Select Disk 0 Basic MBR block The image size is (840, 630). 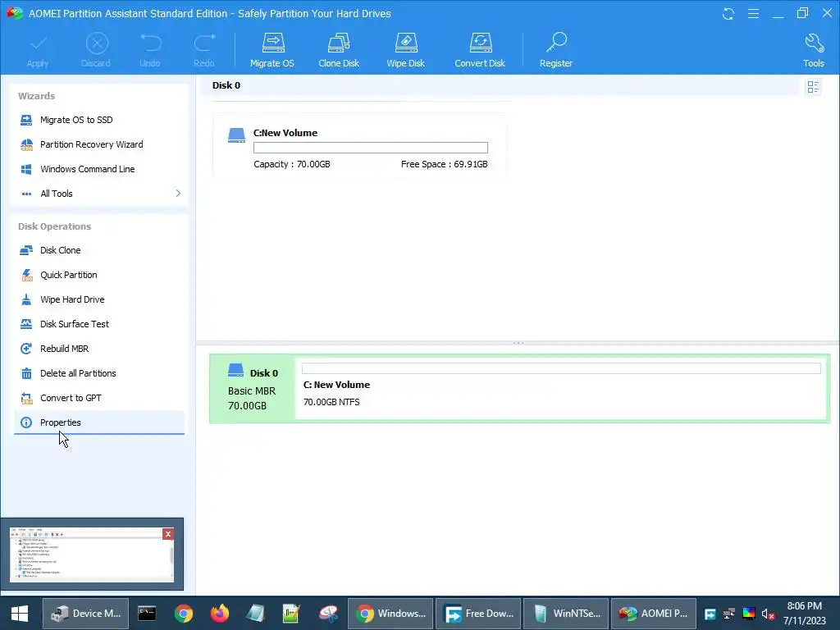click(x=253, y=389)
